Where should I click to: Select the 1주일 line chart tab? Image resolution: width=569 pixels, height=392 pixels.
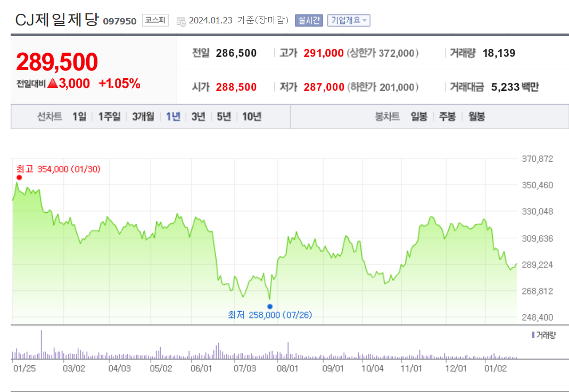[x=109, y=117]
